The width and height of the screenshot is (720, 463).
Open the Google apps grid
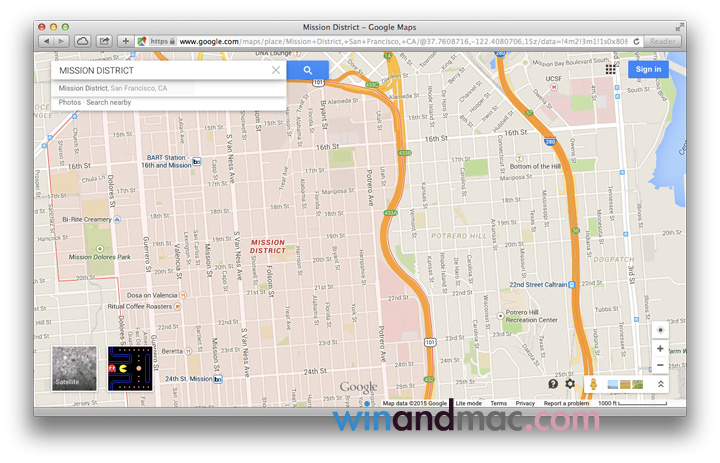(611, 69)
